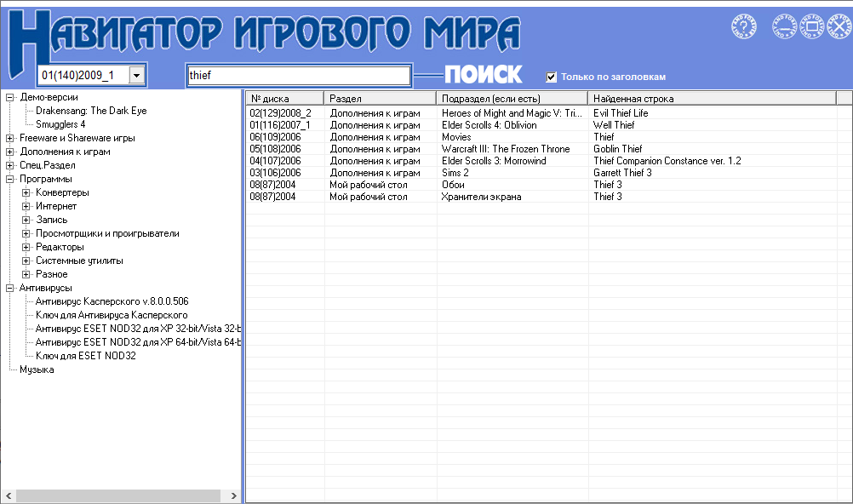Click the circular minimize icon

click(784, 26)
